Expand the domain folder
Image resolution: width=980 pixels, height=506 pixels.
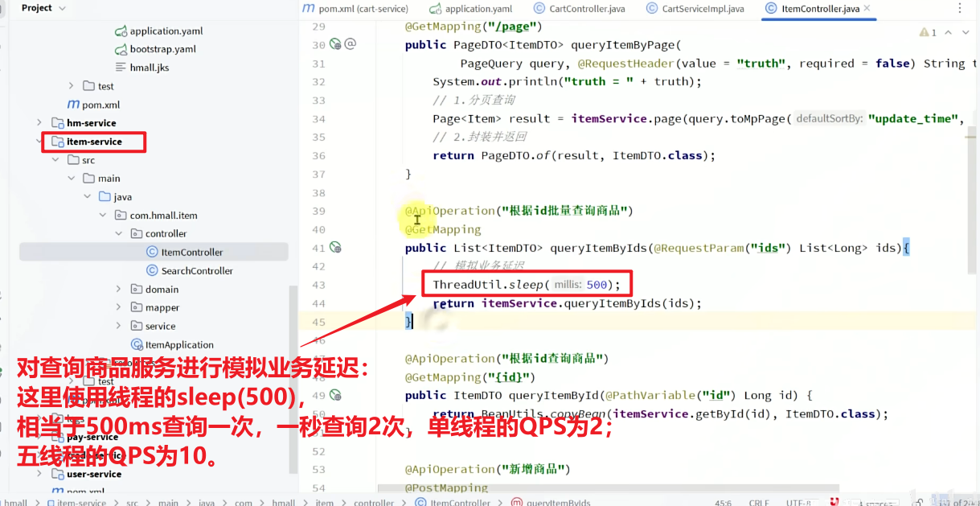(117, 288)
